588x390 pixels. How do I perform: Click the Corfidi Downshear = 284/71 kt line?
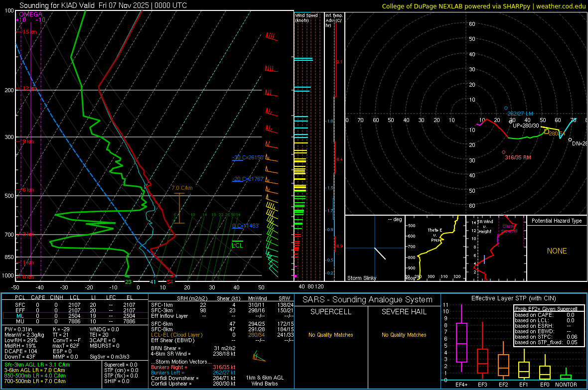(x=193, y=378)
